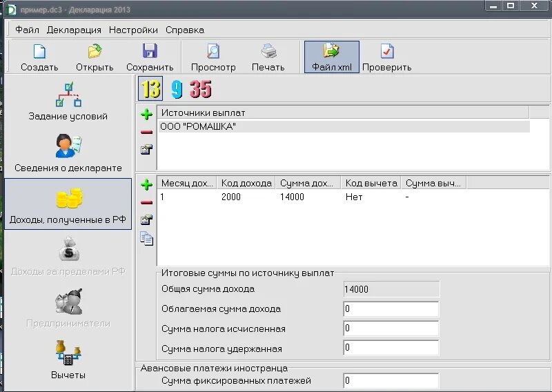The width and height of the screenshot is (552, 392).
Task: Open Предприниматели section
Action: point(68,308)
